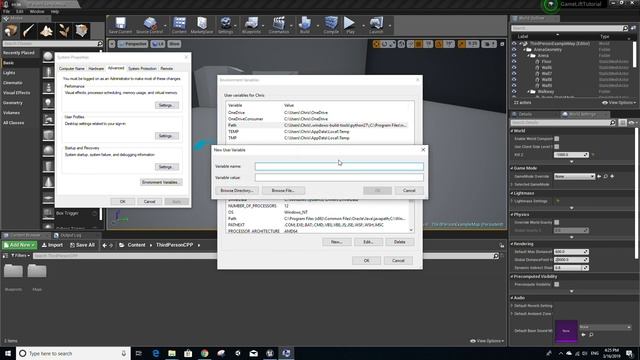640x360 pixels.
Task: Toggle Use Client Side Level Streaming checkbox
Action: pyautogui.click(x=556, y=147)
